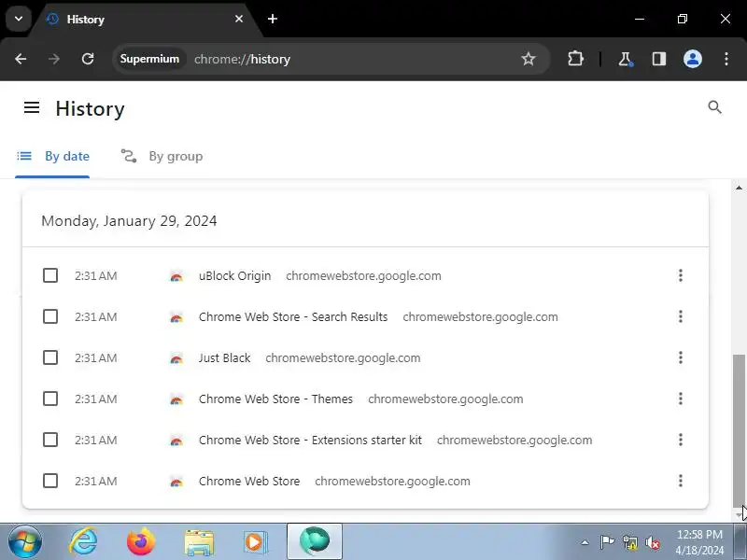This screenshot has height=560, width=747.
Task: Click favicon of the Just Black entry
Action: pyautogui.click(x=176, y=358)
